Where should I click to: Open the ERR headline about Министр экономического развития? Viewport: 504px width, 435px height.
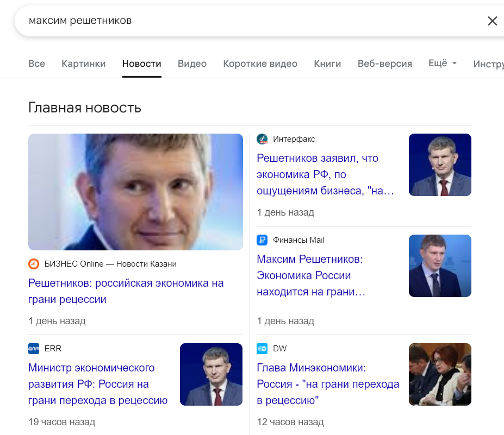[98, 384]
